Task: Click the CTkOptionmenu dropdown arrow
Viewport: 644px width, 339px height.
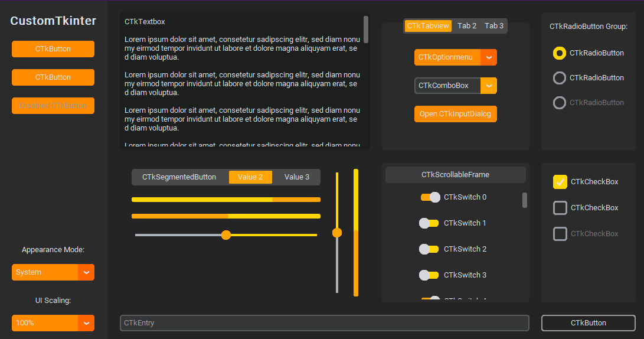Action: point(489,57)
